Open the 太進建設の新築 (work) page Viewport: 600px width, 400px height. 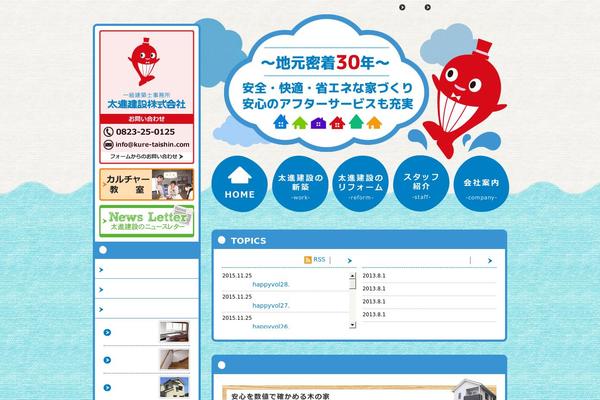[x=300, y=183]
